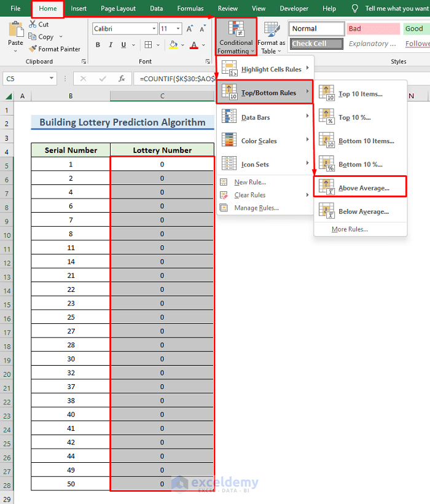
Task: Apply the Normal cell style
Action: click(x=316, y=29)
